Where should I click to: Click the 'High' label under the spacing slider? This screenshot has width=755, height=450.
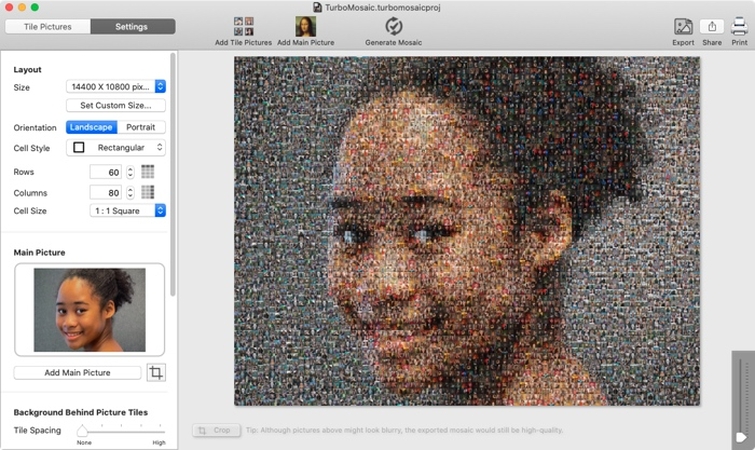[x=159, y=442]
